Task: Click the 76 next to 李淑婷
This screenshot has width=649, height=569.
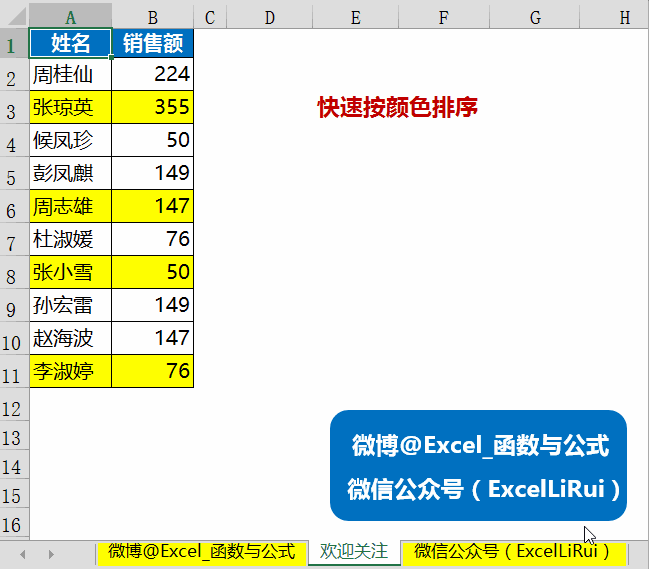Action: [x=153, y=371]
